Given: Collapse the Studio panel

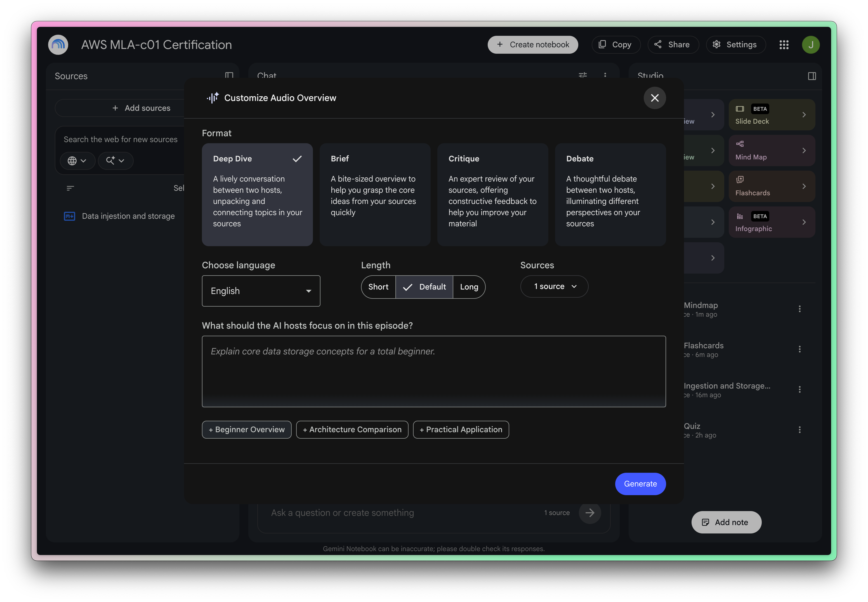Looking at the screenshot, I should (x=812, y=76).
